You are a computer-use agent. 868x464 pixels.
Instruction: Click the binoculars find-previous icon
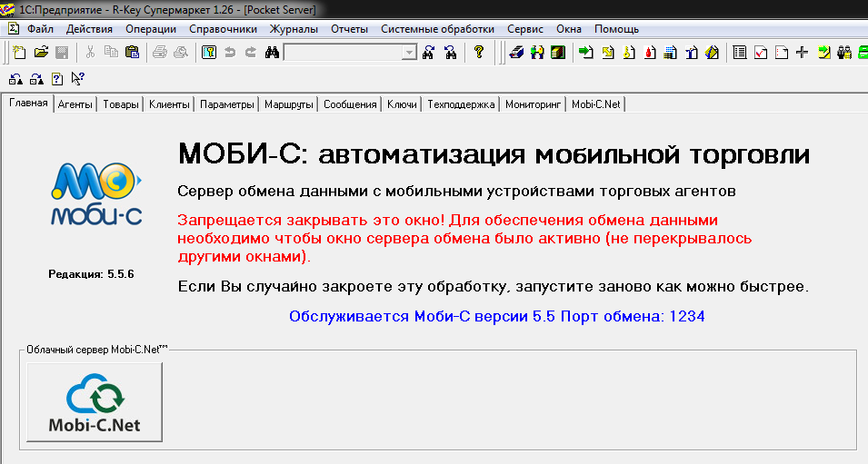[451, 53]
